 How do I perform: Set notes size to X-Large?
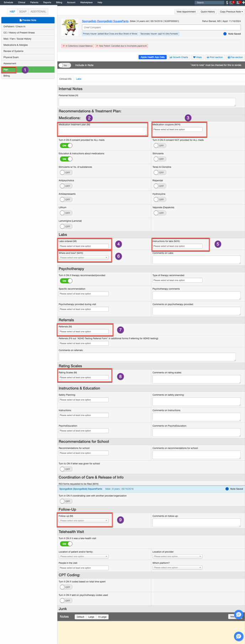pyautogui.click(x=102, y=617)
